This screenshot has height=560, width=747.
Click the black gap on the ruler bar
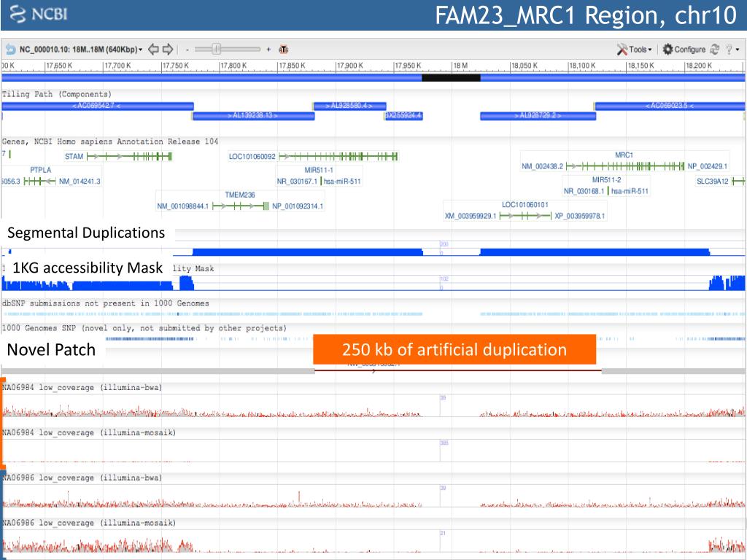(451, 78)
